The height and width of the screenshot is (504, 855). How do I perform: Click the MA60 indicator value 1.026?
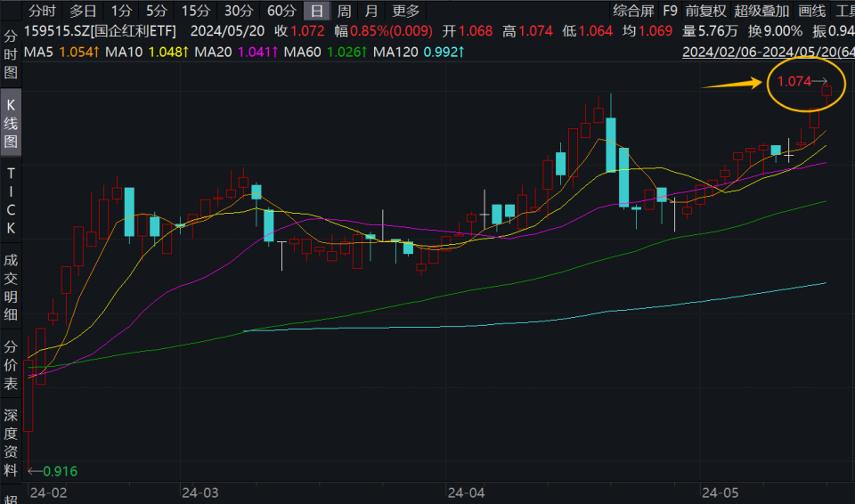[x=347, y=53]
